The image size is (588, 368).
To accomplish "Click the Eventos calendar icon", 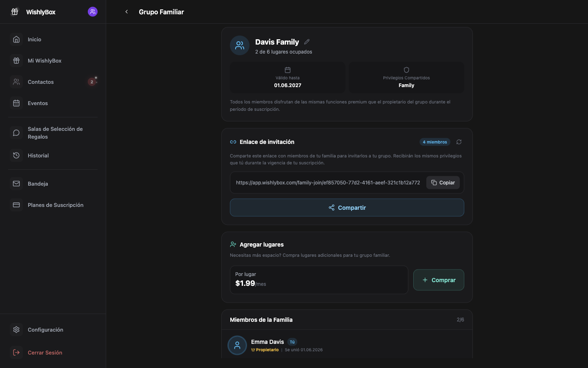I will (16, 103).
